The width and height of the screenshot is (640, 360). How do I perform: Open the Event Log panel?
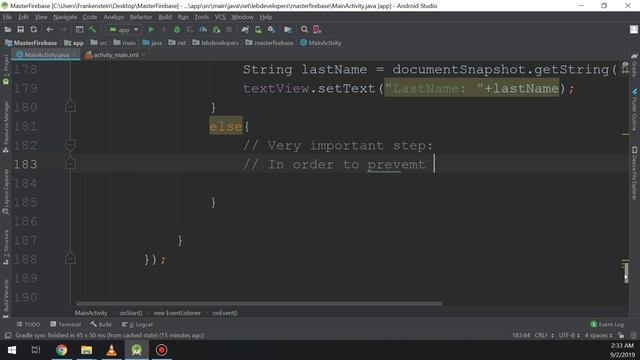pos(607,324)
